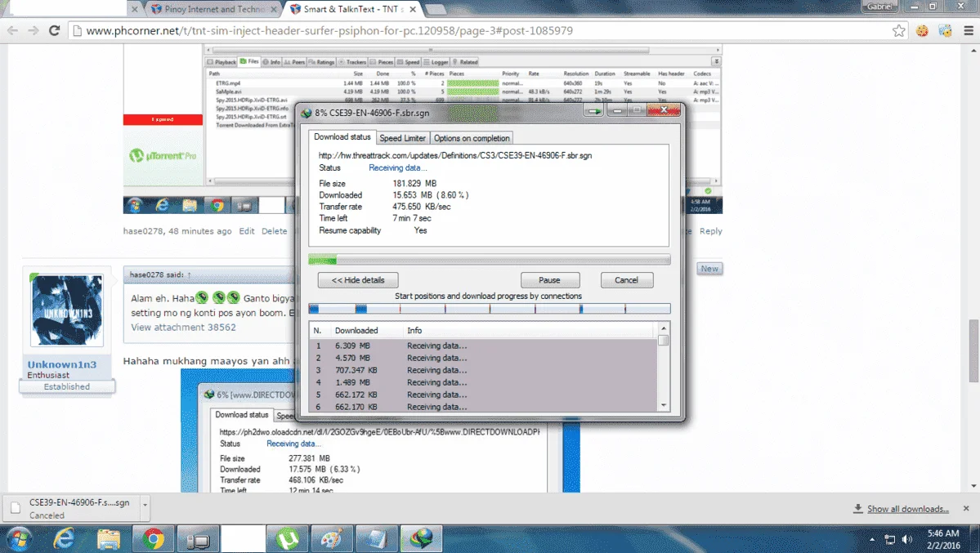This screenshot has height=553, width=980.
Task: Click Delete link under hase0278 post
Action: 275,231
